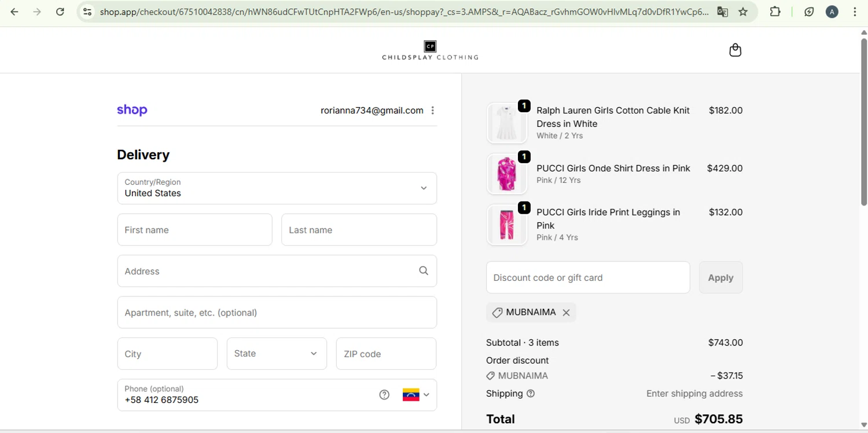Open the shopping bag cart icon
Image resolution: width=868 pixels, height=433 pixels.
[735, 50]
